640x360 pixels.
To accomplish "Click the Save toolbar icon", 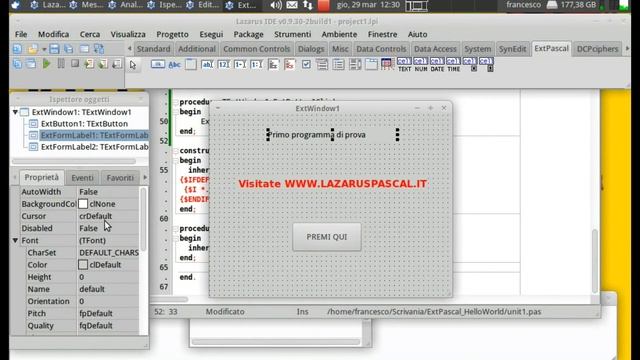I will tap(54, 49).
